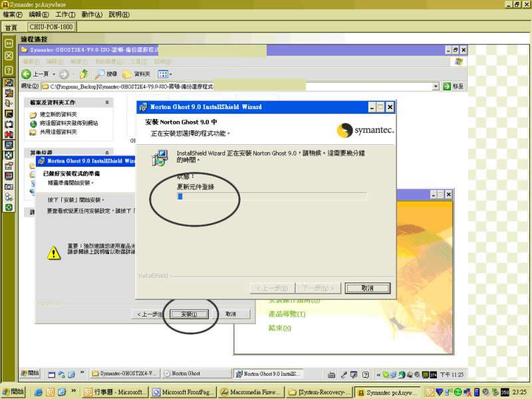532x399 pixels.
Task: Click the remote clock showing 下午 11:25
Action: 452,374
